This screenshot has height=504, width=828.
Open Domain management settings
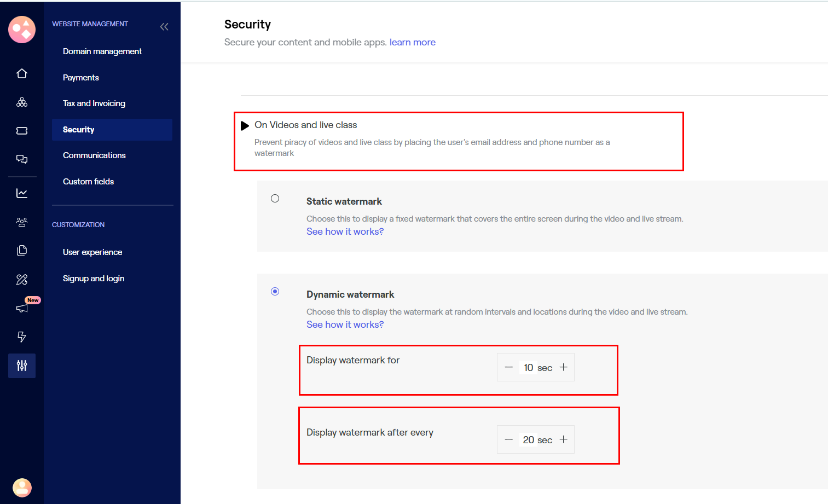pyautogui.click(x=102, y=51)
